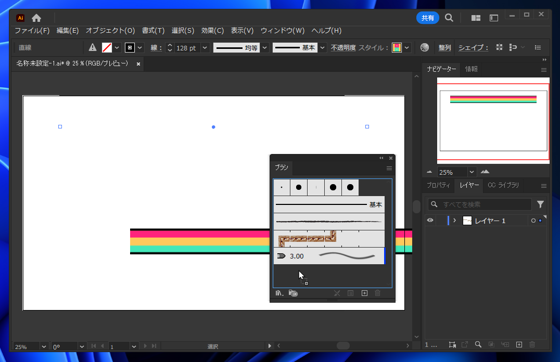
Task: Remove brush stroke using the X icon
Action: pos(337,293)
